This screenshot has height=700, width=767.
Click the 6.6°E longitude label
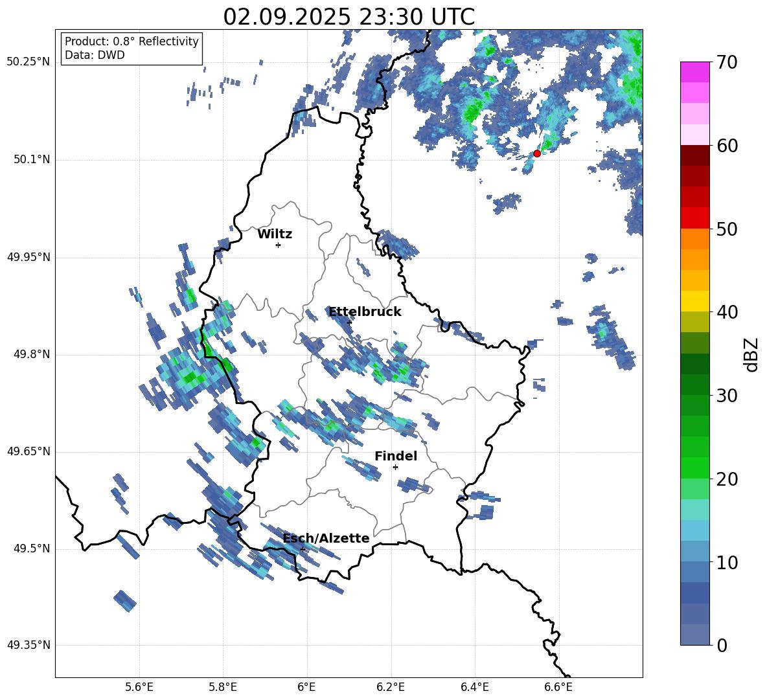[x=558, y=688]
